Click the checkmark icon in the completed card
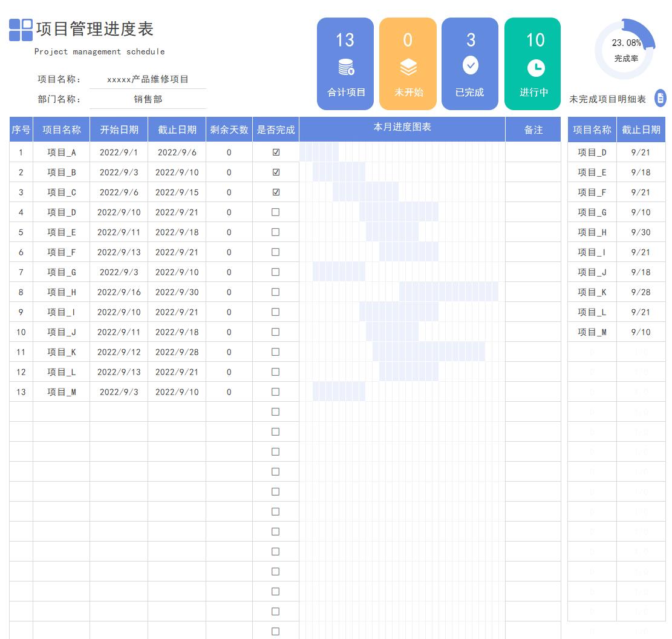 tap(470, 65)
